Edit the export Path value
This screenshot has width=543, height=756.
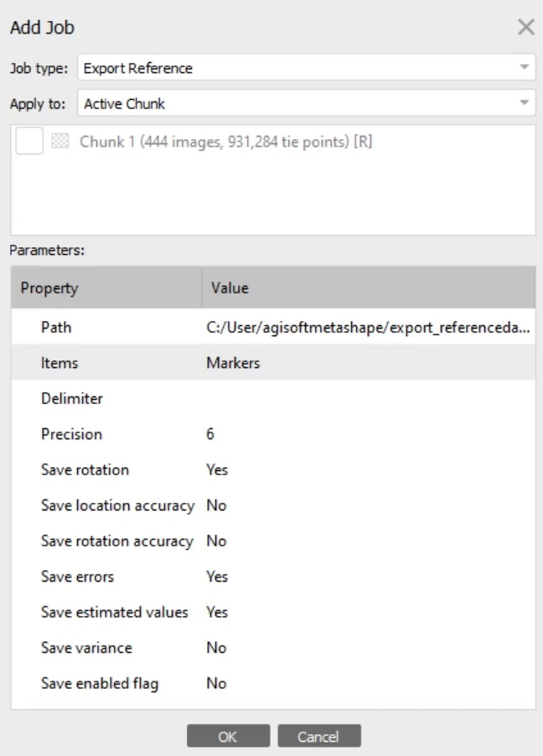pyautogui.click(x=367, y=327)
